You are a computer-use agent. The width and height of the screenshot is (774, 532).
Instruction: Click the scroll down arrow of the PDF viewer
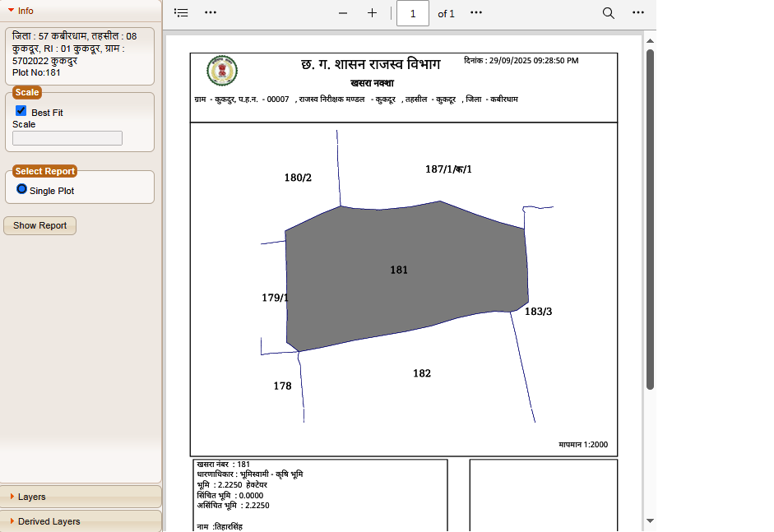(x=650, y=520)
